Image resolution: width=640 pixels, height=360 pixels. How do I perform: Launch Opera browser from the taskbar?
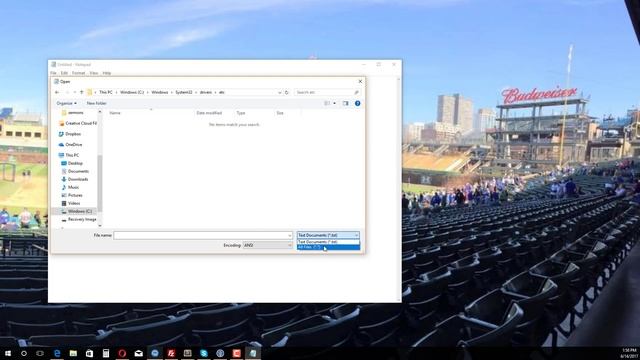pyautogui.click(x=122, y=353)
